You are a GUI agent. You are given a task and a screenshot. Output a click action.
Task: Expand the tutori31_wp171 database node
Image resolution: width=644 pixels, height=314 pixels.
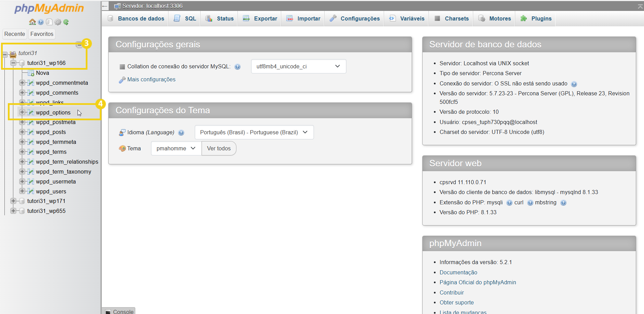(x=13, y=201)
